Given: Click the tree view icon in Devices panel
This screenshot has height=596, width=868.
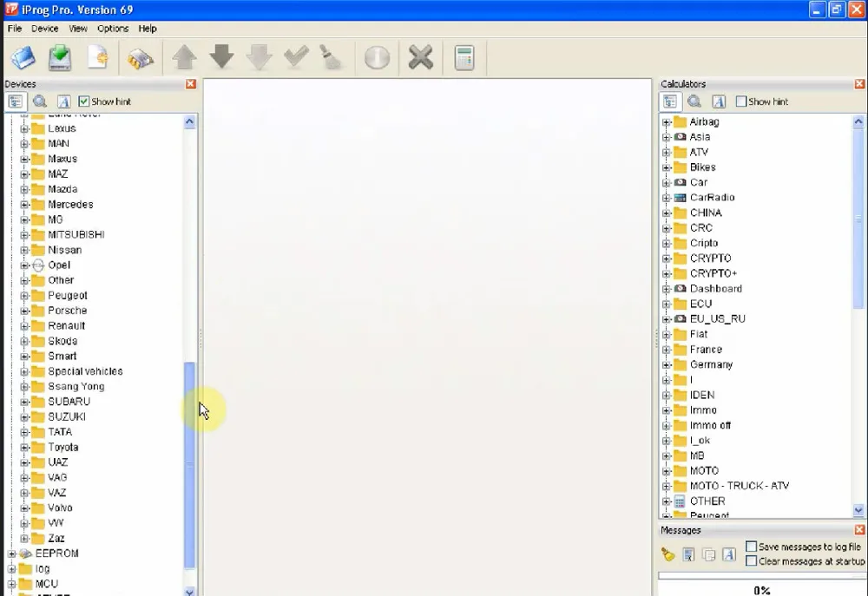Looking at the screenshot, I should click(x=16, y=102).
